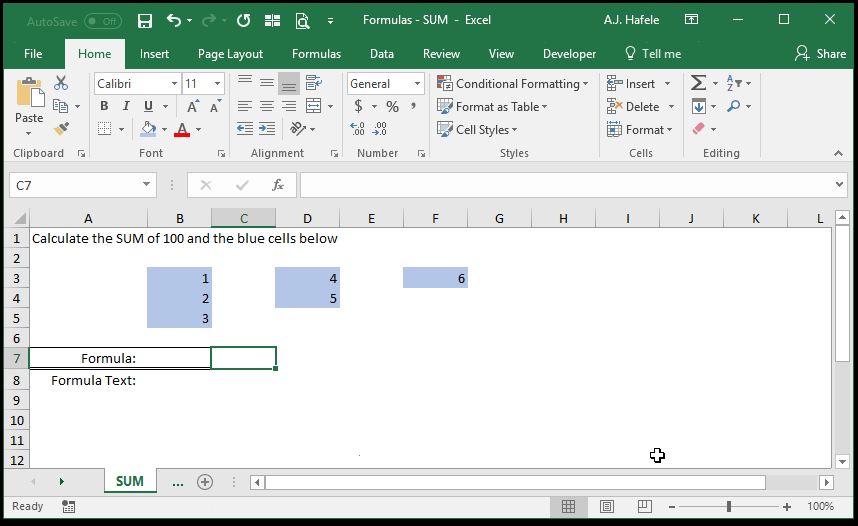The height and width of the screenshot is (526, 858).
Task: Click the AutoSum sigma icon
Action: coord(698,83)
